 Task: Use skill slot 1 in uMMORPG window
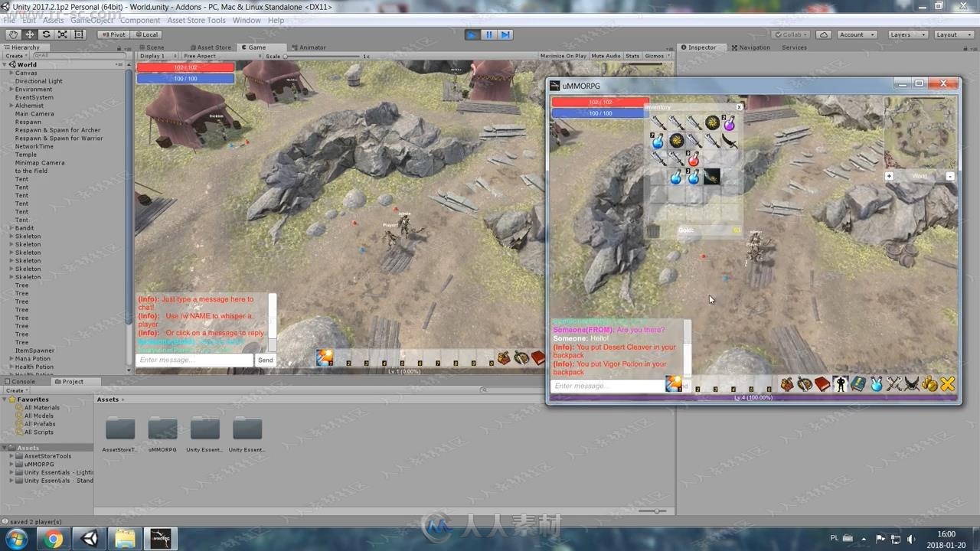pyautogui.click(x=674, y=383)
